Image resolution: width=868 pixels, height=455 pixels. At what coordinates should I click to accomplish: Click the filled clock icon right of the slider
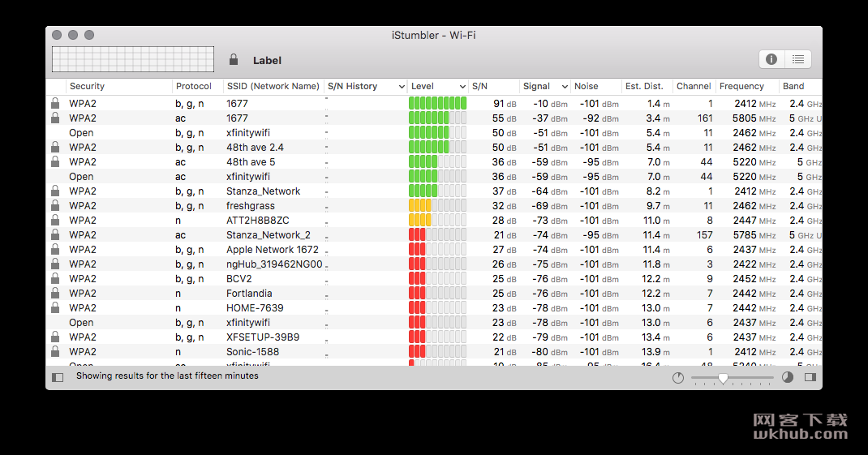point(787,377)
